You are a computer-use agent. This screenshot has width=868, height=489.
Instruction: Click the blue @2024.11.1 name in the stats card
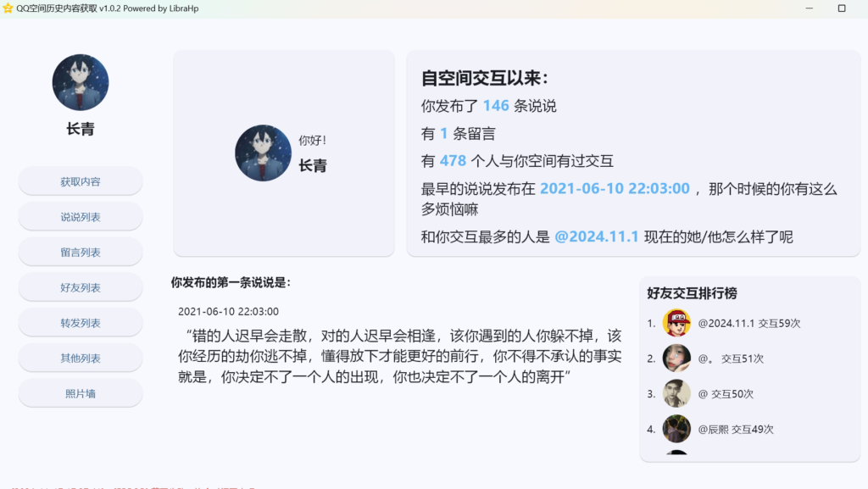click(x=596, y=237)
